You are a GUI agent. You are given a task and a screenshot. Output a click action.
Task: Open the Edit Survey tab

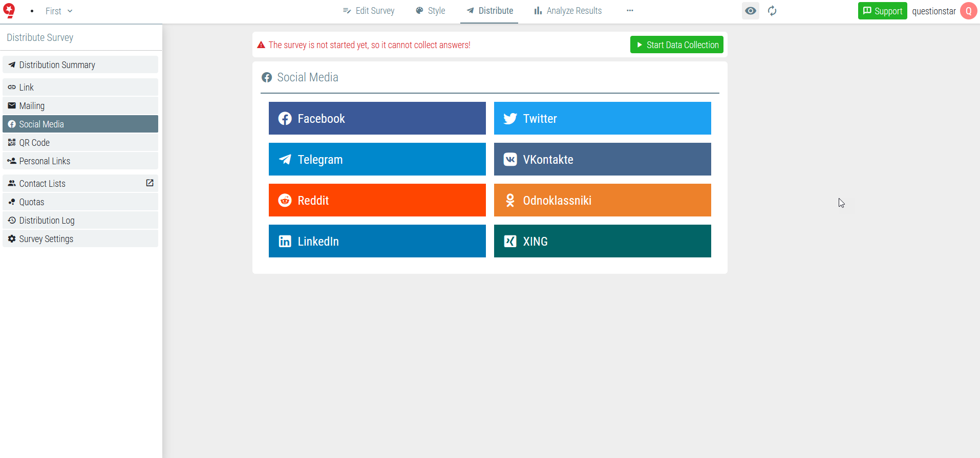[369, 11]
